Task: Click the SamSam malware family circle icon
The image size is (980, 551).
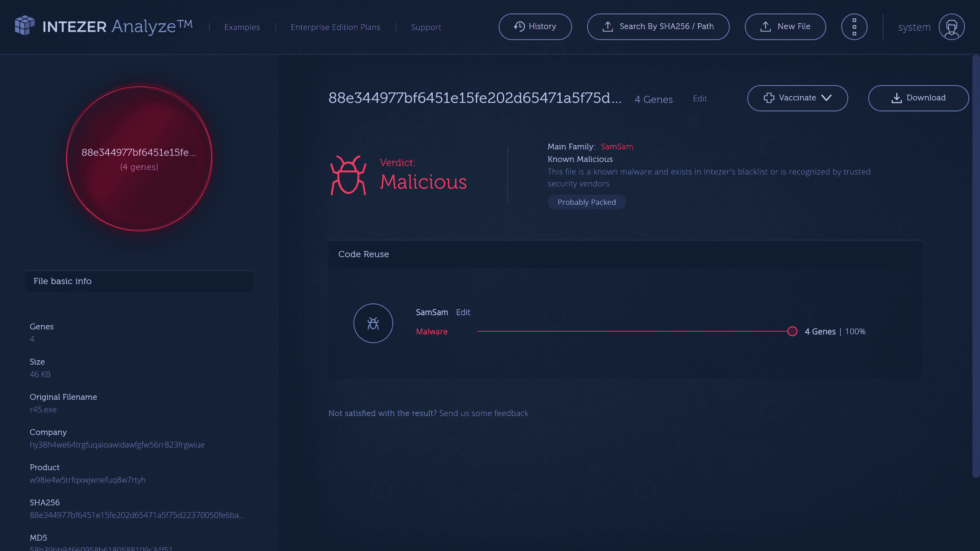Action: point(373,323)
